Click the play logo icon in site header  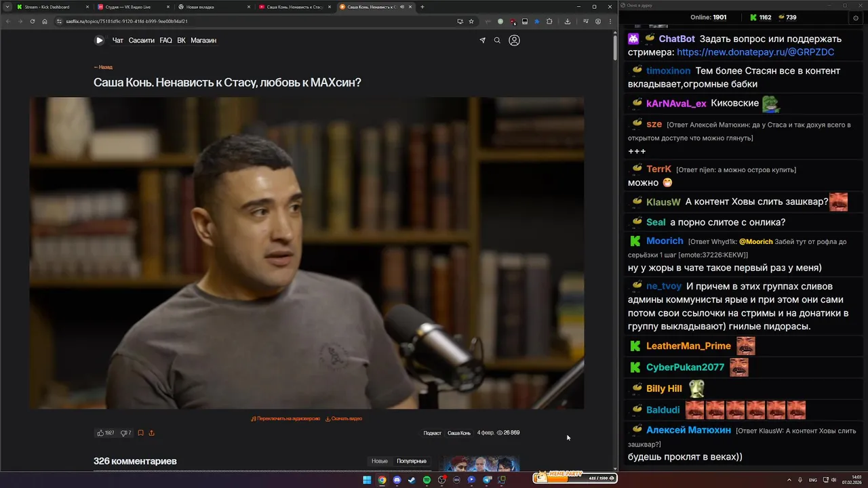99,40
